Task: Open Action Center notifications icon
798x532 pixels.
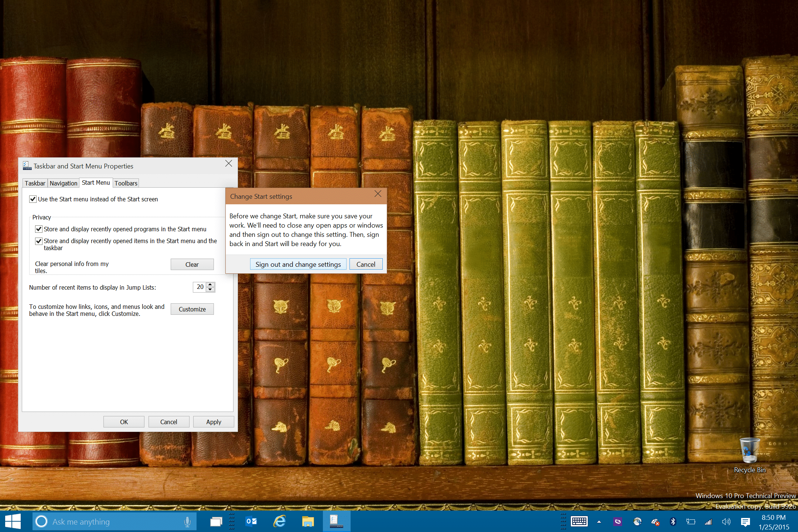Action: pyautogui.click(x=745, y=522)
